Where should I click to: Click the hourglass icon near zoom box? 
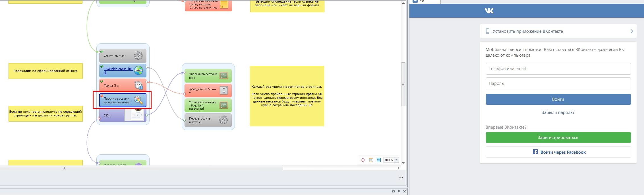click(370, 160)
